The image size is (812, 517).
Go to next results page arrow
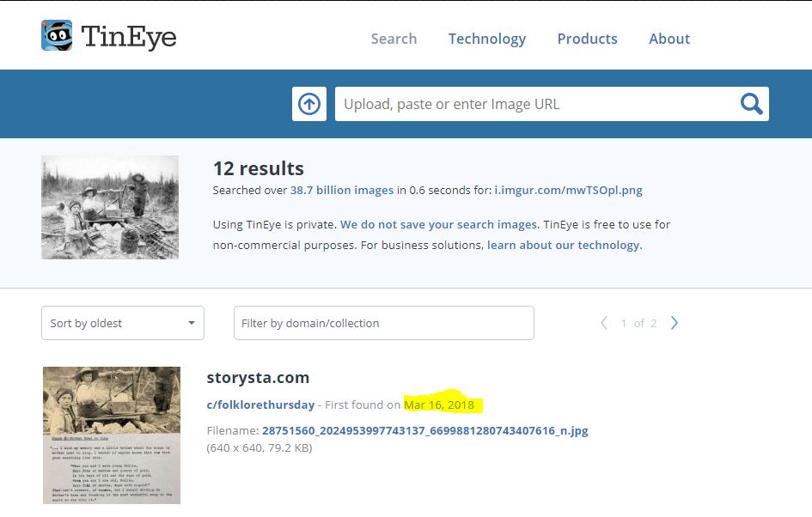tap(675, 323)
